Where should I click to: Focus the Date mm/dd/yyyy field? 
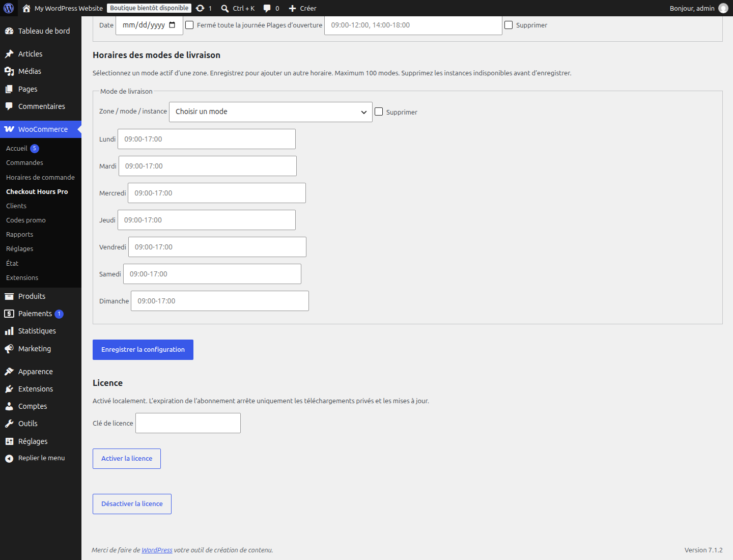pyautogui.click(x=149, y=25)
